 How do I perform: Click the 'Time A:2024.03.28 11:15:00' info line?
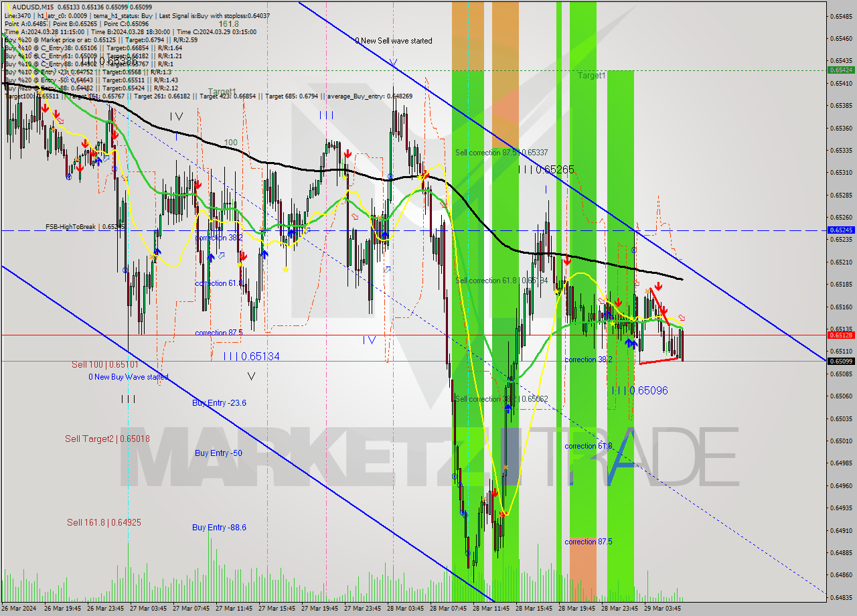point(130,31)
